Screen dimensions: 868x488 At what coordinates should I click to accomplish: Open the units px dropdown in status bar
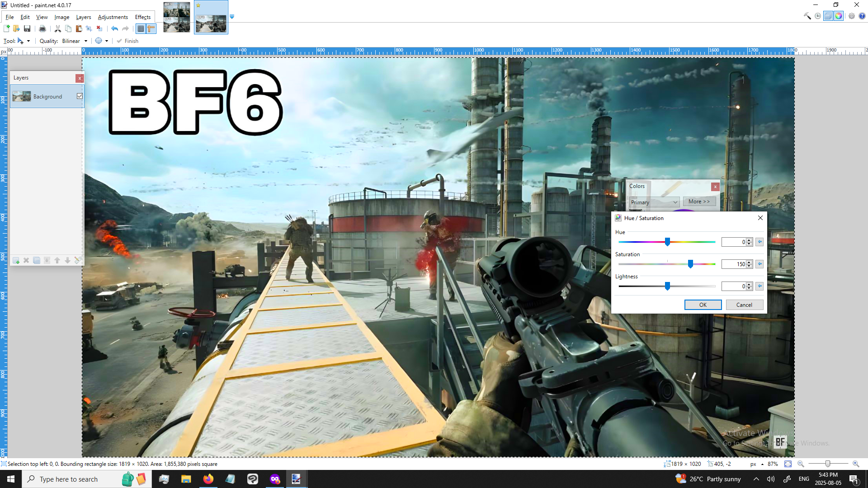[x=757, y=464]
